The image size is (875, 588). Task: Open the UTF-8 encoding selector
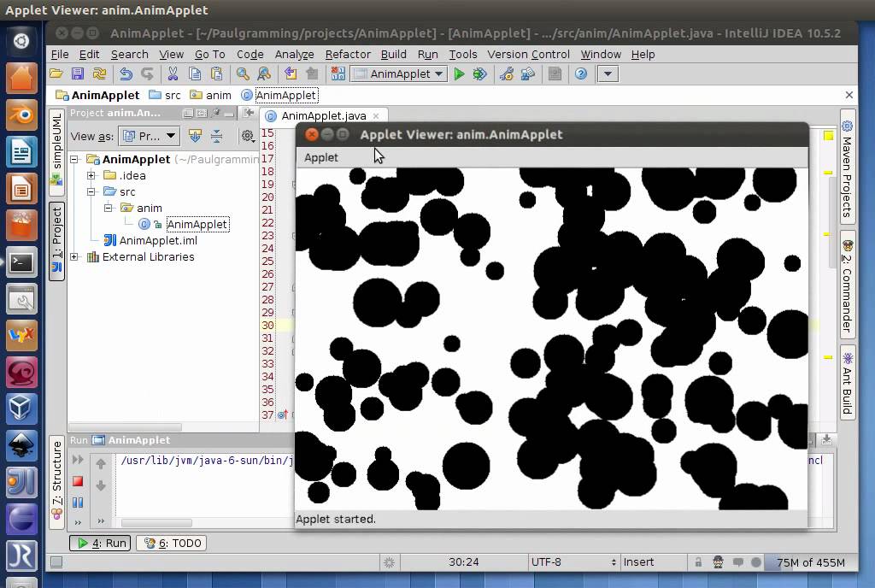click(x=573, y=562)
